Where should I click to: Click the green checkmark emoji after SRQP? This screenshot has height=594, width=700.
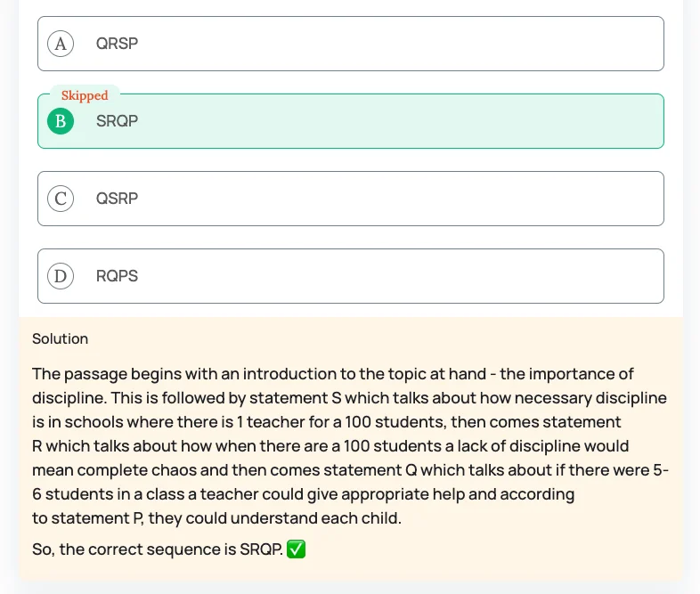[x=297, y=549]
